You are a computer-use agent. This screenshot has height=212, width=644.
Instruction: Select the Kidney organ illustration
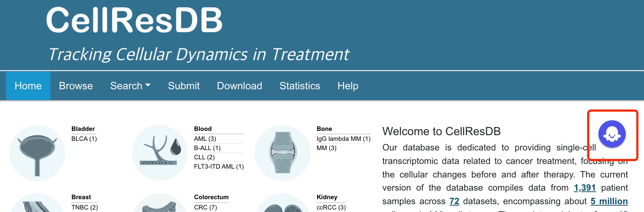point(283,203)
